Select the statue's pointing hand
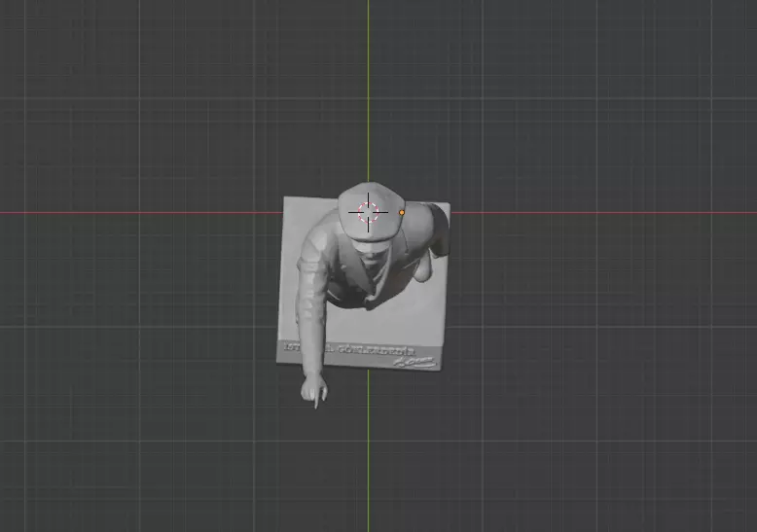Screen dimensions: 757x532 pos(314,390)
